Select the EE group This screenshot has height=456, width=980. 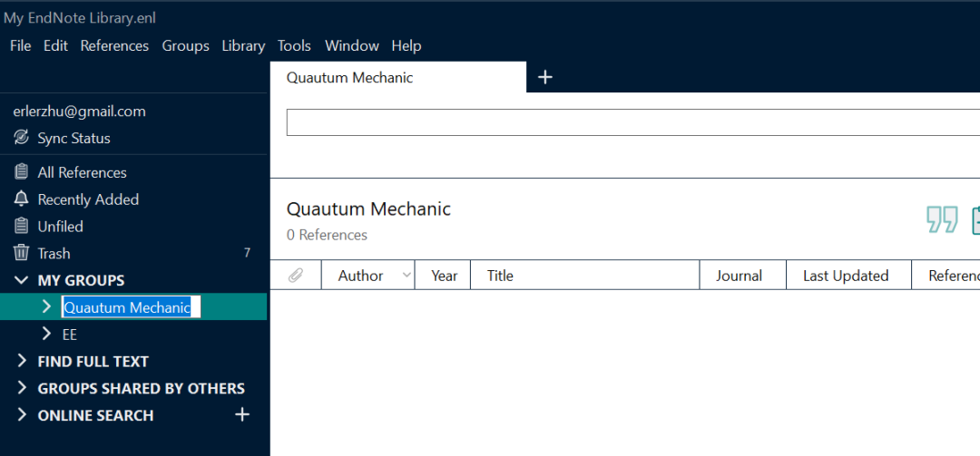click(x=69, y=335)
